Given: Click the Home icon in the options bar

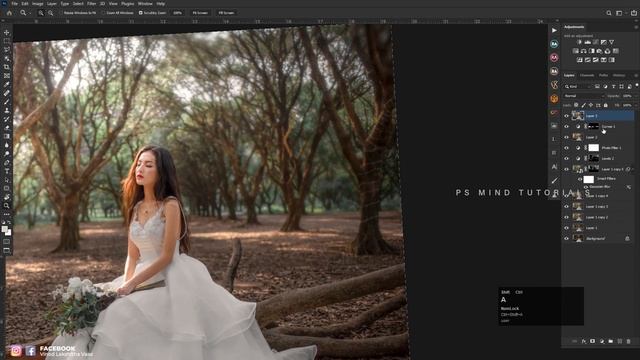Looking at the screenshot, I should click(x=9, y=13).
